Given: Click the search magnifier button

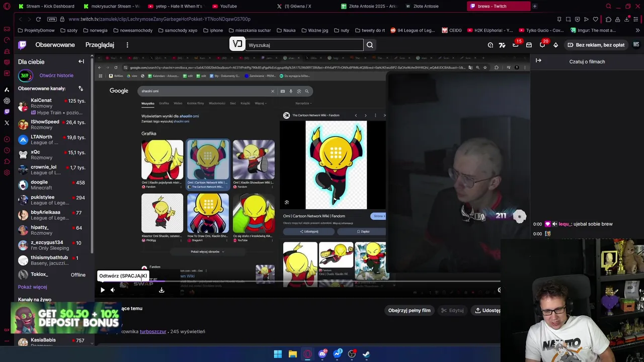Looking at the screenshot, I should pos(370,45).
